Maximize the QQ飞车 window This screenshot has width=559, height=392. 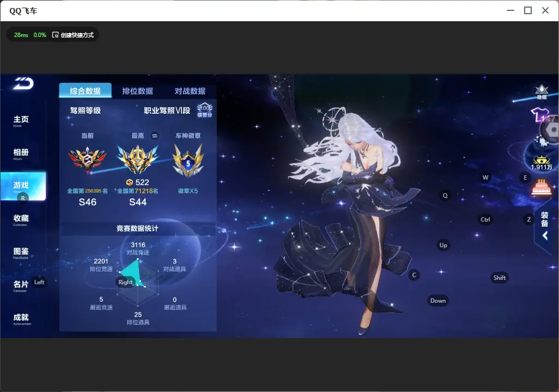[528, 11]
